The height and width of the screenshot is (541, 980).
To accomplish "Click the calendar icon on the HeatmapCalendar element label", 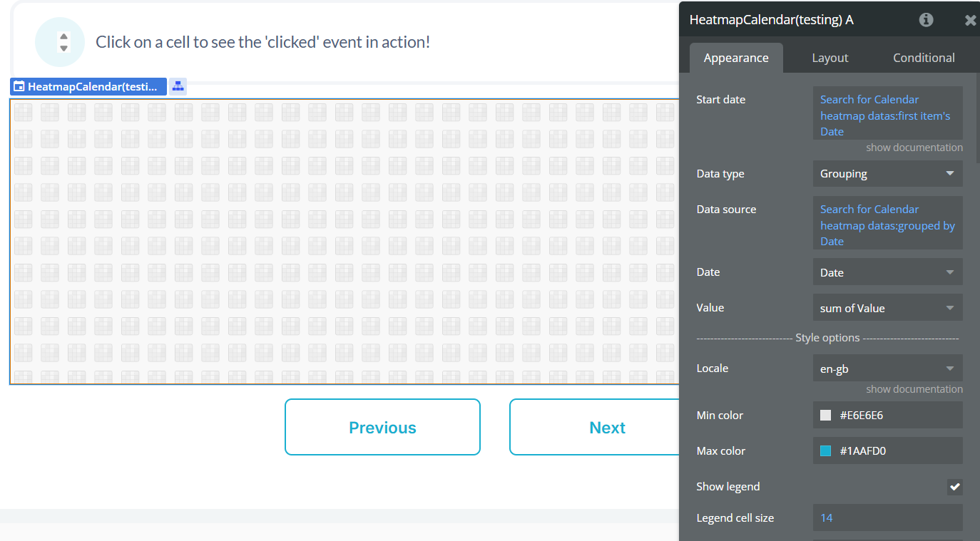I will (x=19, y=87).
